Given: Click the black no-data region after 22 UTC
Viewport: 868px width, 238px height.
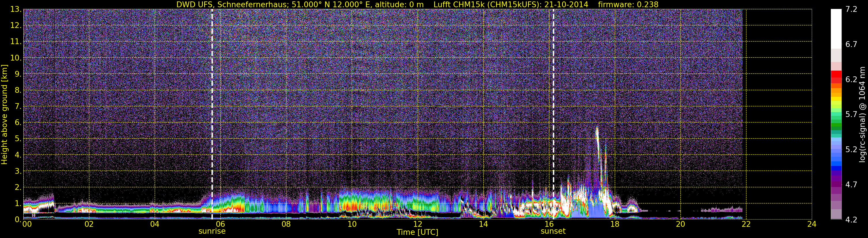Looking at the screenshot, I should (x=777, y=114).
